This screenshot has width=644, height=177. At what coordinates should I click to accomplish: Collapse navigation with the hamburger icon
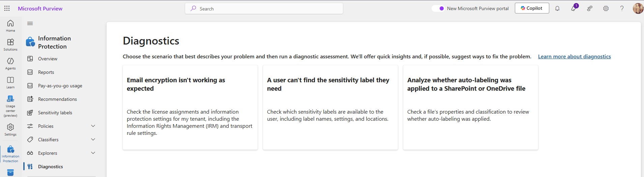click(30, 23)
